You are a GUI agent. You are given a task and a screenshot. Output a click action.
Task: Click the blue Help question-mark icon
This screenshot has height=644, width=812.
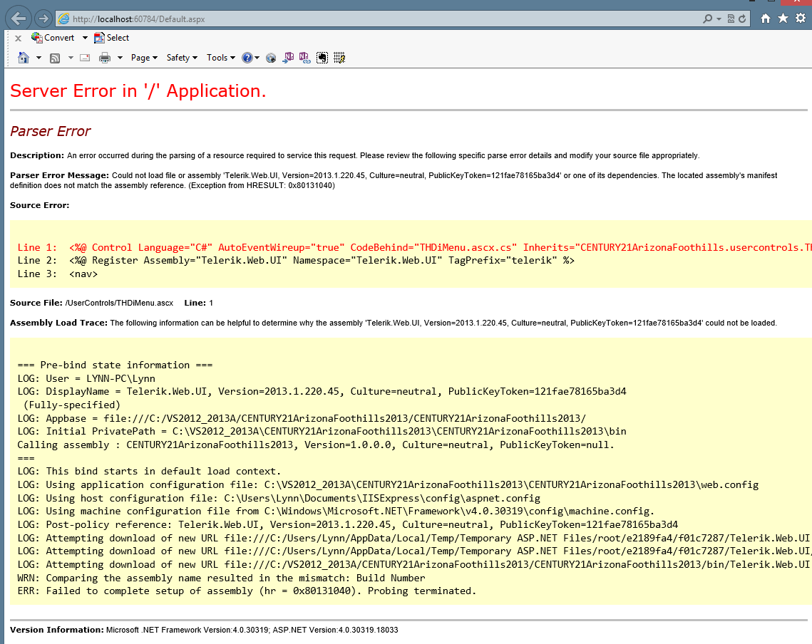tap(247, 58)
